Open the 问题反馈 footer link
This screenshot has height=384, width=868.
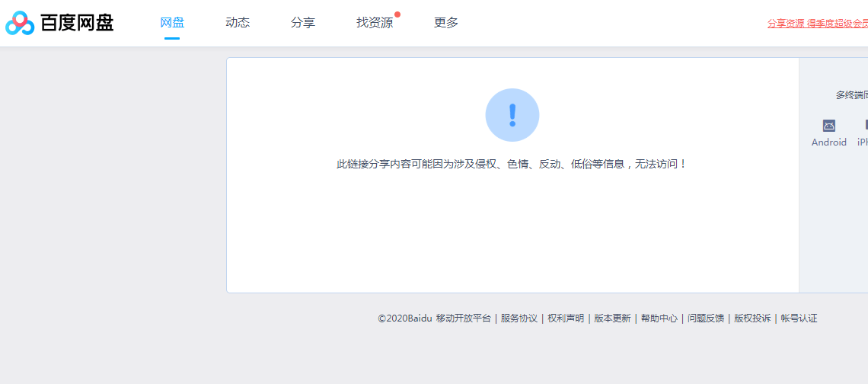tap(706, 318)
